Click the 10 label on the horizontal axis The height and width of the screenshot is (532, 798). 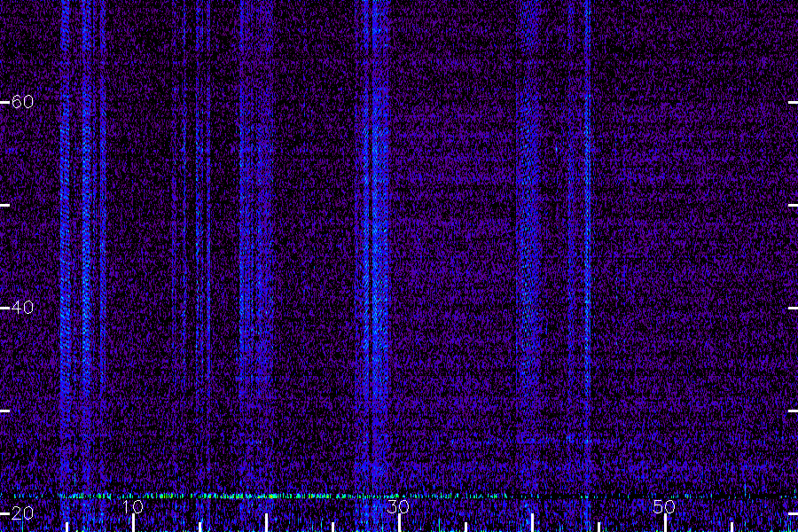pyautogui.click(x=133, y=506)
